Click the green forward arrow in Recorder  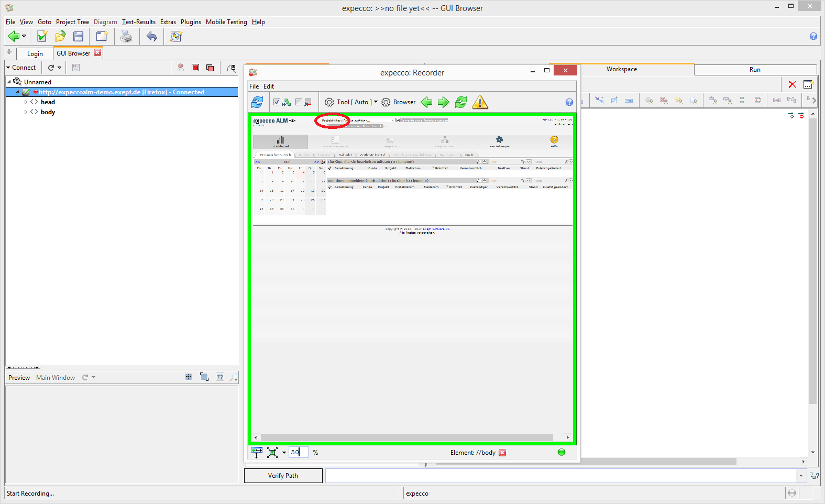coord(444,102)
